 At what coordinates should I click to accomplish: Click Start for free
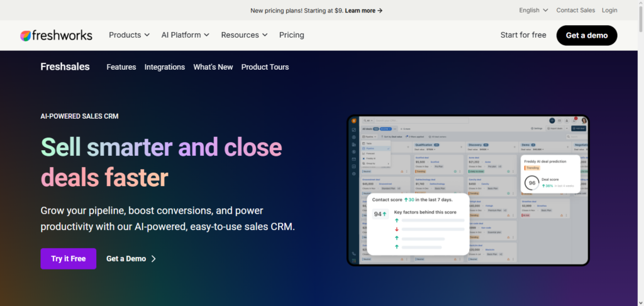(523, 35)
